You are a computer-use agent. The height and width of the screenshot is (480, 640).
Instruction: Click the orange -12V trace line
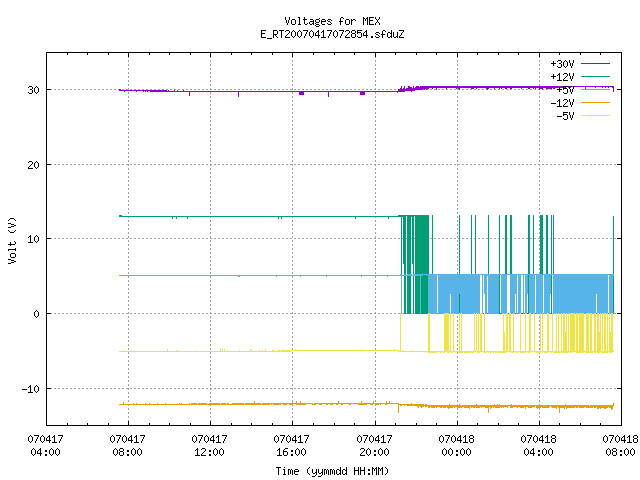[366, 405]
